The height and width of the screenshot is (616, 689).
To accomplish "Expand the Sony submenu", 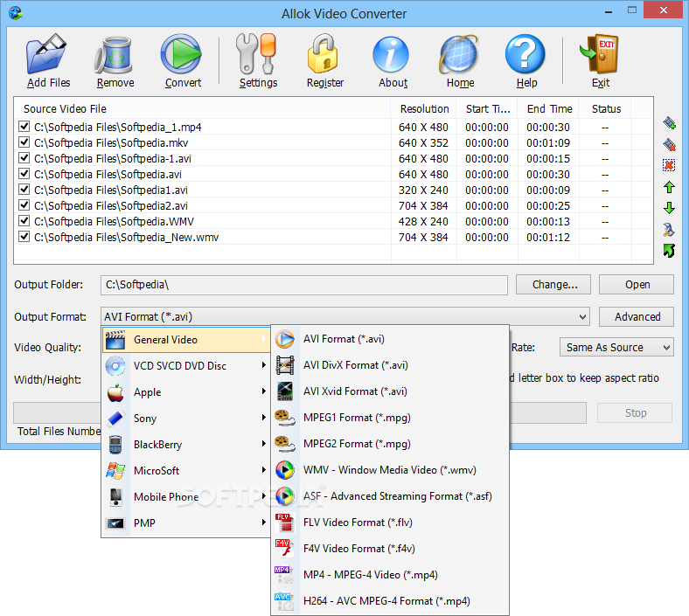I will point(186,418).
